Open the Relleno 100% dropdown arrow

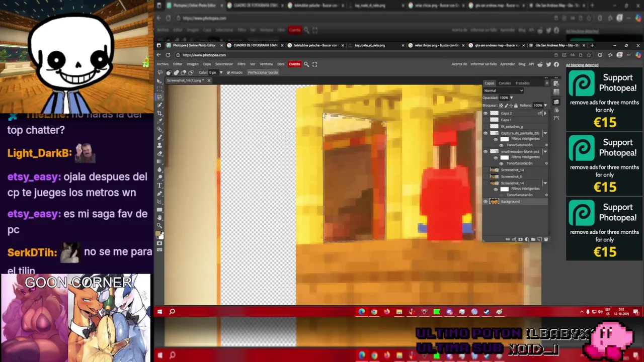click(x=545, y=105)
